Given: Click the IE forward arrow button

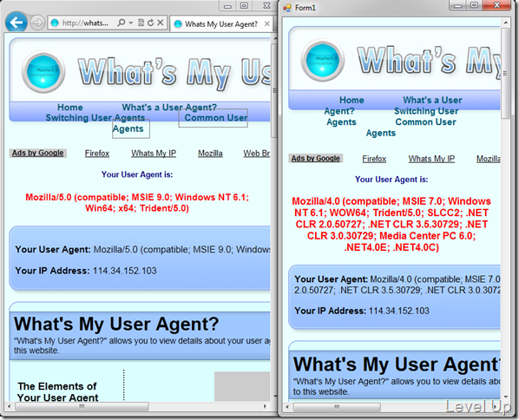Looking at the screenshot, I should coord(37,23).
